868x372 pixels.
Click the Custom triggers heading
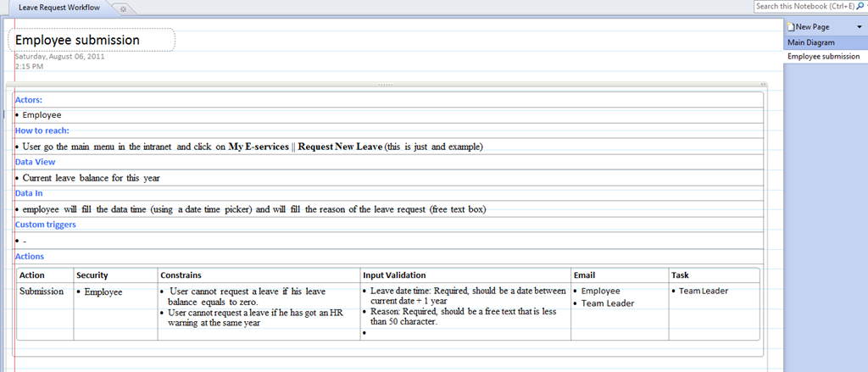pos(46,225)
